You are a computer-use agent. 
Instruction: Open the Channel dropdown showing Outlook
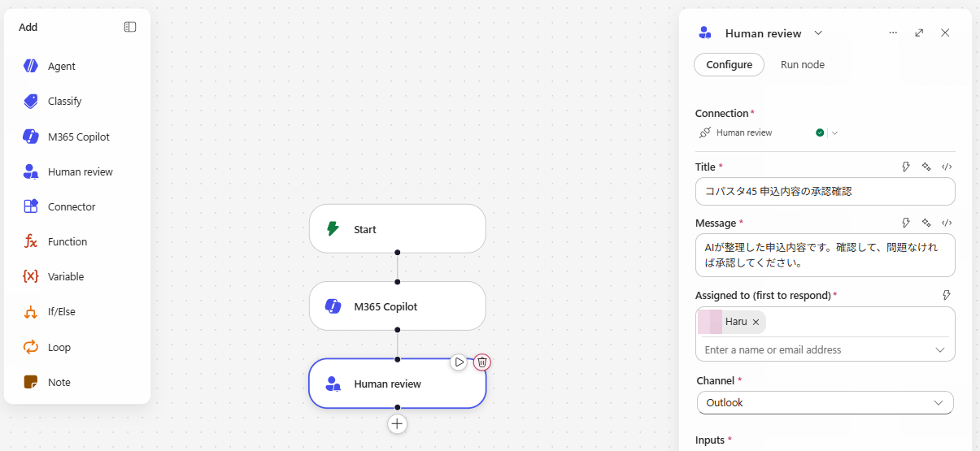pyautogui.click(x=825, y=403)
